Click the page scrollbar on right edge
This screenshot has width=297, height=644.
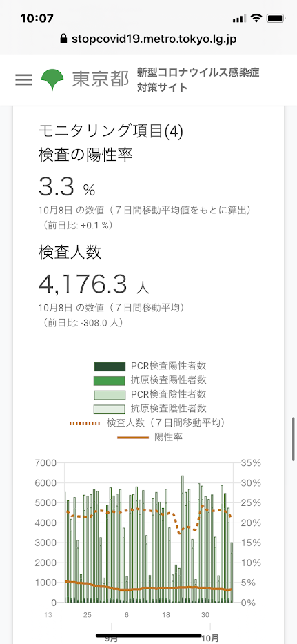click(x=294, y=440)
